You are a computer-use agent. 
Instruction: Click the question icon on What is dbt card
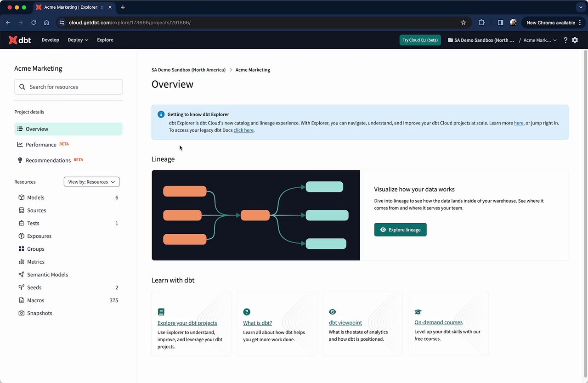click(x=247, y=312)
